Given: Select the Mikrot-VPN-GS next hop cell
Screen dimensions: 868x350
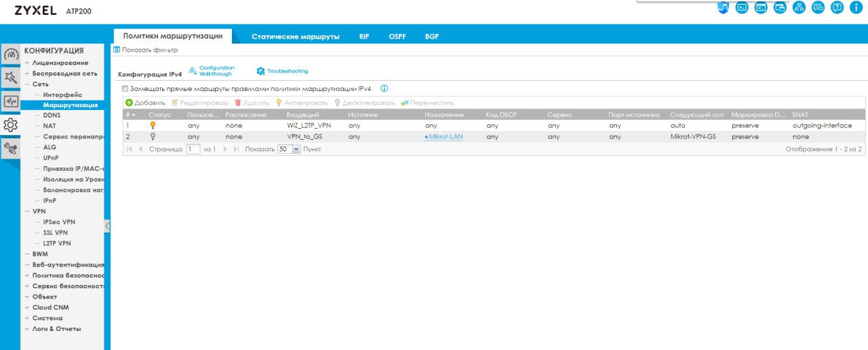Looking at the screenshot, I should coord(692,136).
